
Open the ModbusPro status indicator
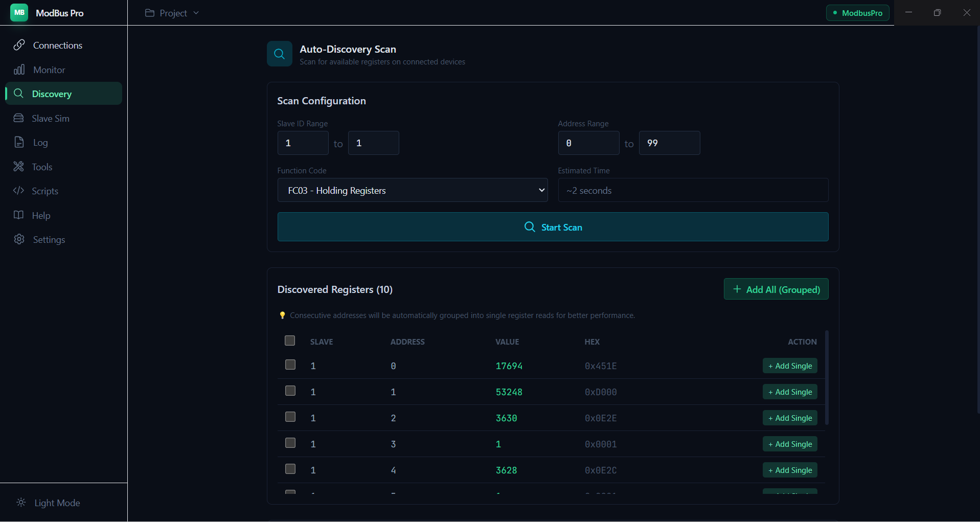tap(857, 13)
